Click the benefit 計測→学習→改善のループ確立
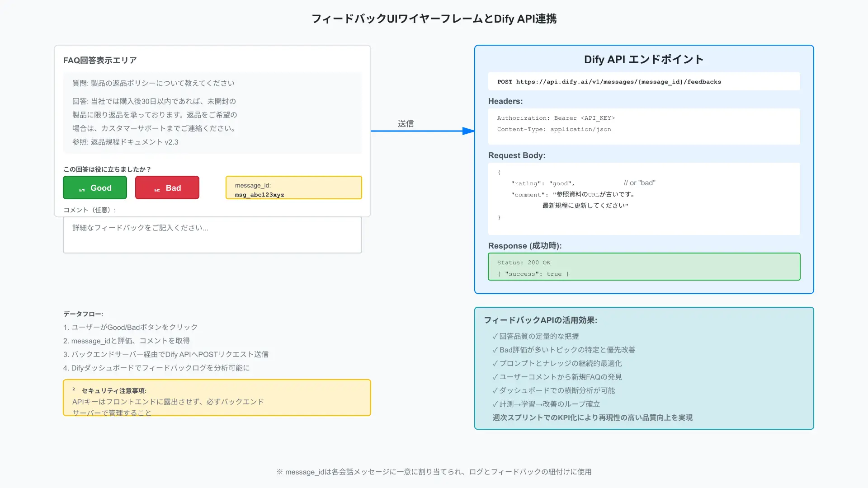Viewport: 868px width, 488px height. click(x=546, y=404)
